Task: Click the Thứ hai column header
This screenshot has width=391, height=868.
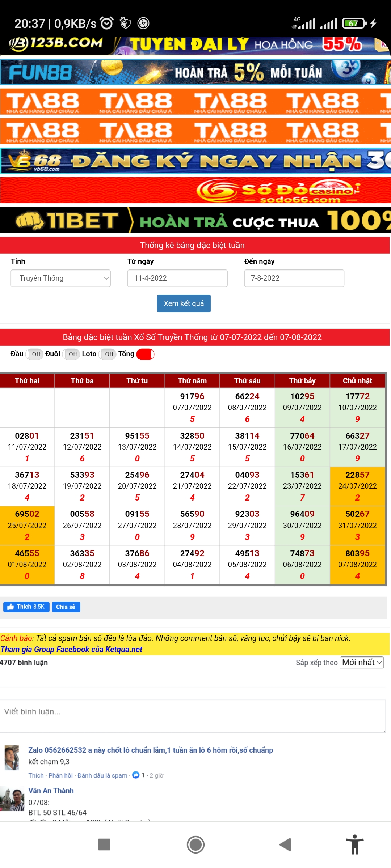Action: tap(27, 381)
